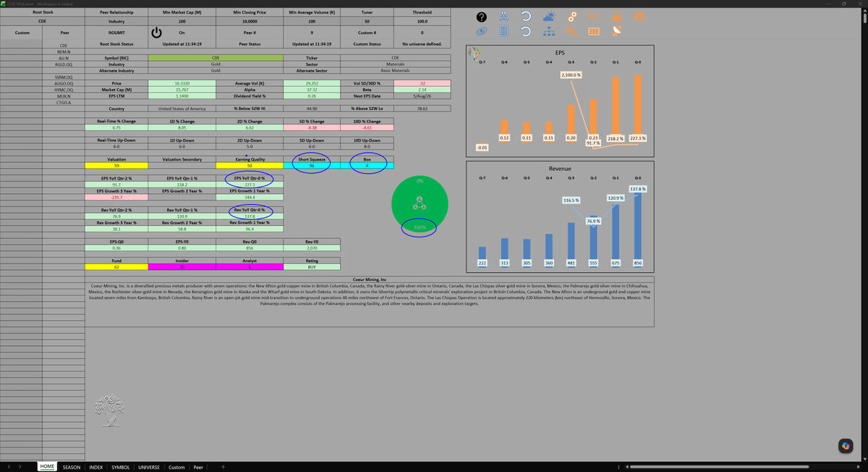The image size is (868, 472).
Task: Click the people icon in green circle
Action: coord(420,203)
